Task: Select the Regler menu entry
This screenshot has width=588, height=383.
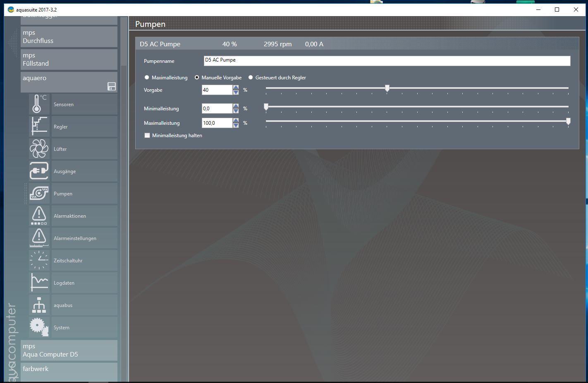Action: [x=84, y=126]
